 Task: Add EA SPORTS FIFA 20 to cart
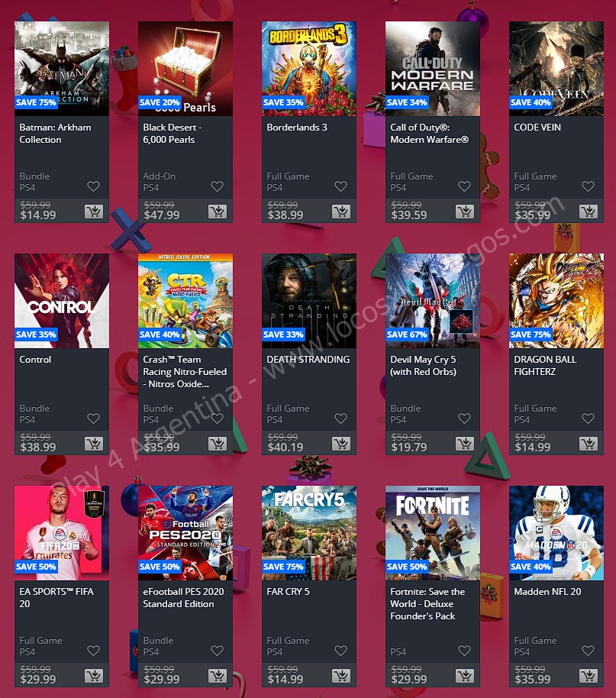click(93, 676)
